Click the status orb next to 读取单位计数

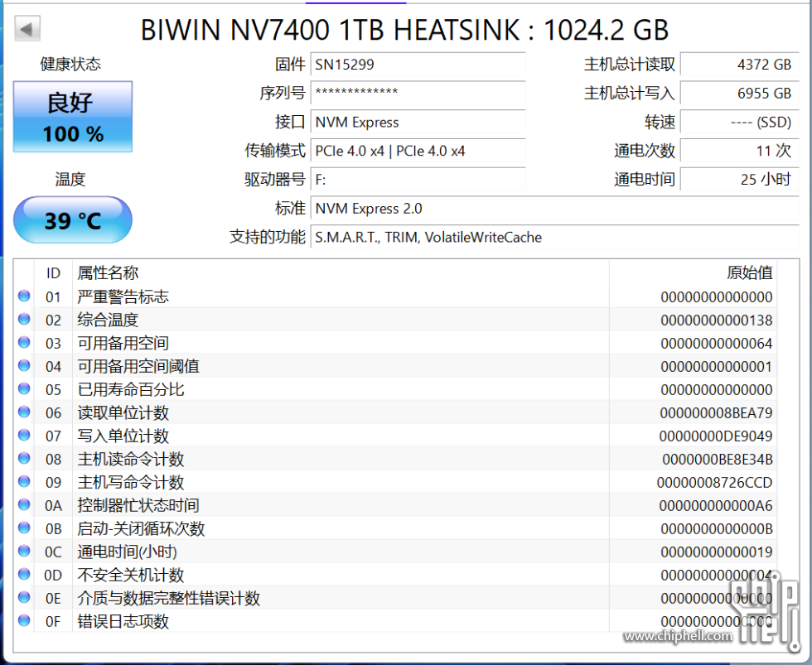24,412
